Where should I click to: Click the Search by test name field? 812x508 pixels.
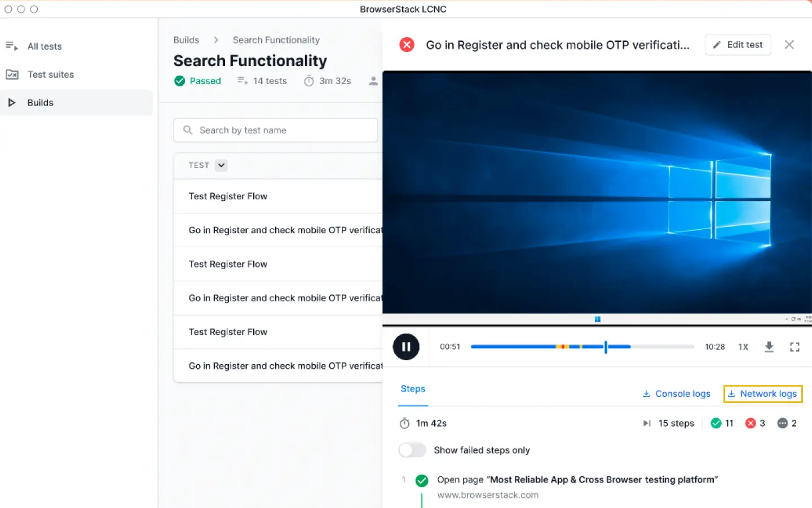[275, 130]
